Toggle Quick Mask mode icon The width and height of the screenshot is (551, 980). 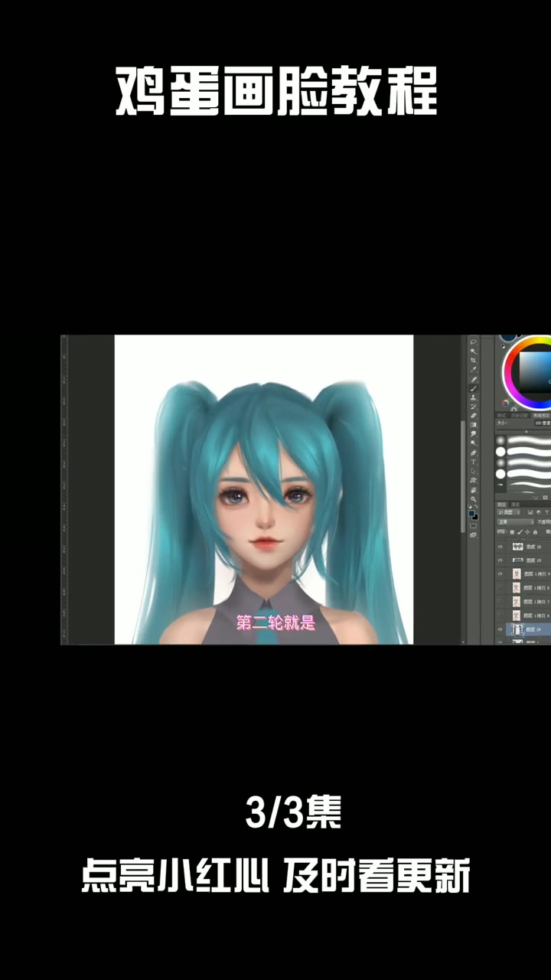(x=473, y=526)
